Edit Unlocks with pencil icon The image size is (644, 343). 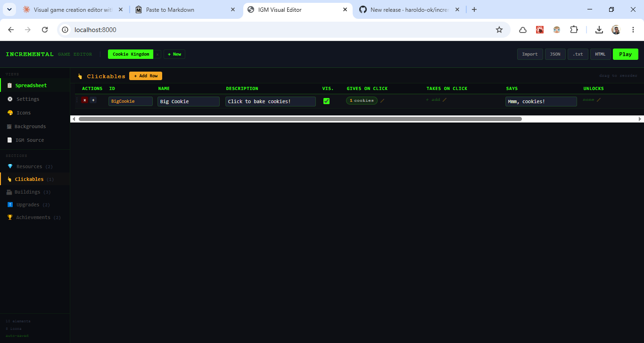point(599,100)
